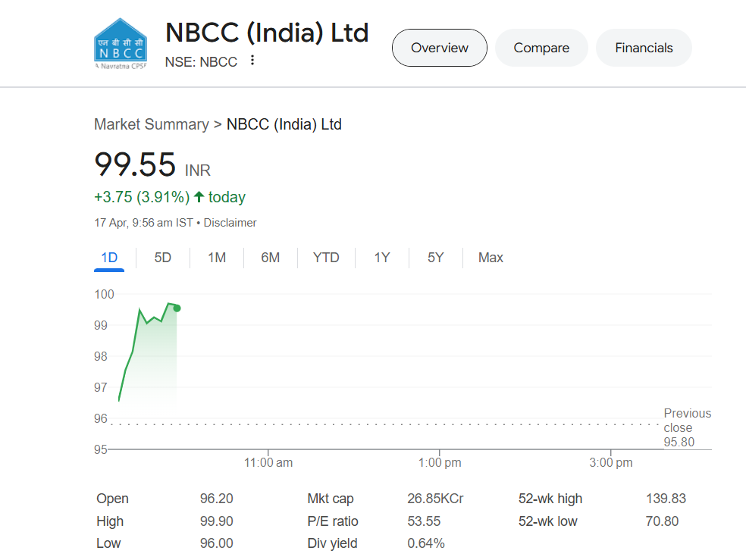The image size is (746, 560).
Task: Click the High value 99.90
Action: click(x=217, y=521)
